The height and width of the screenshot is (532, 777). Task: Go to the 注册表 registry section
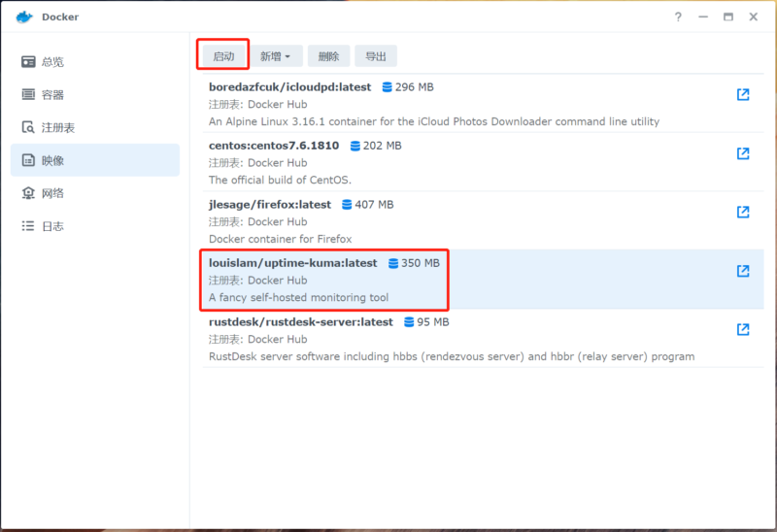(95, 127)
